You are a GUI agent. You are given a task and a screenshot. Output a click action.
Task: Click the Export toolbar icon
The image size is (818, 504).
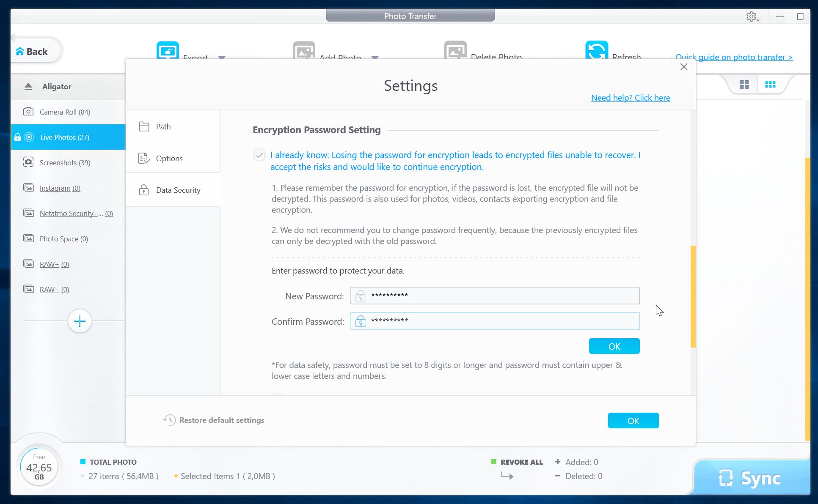tap(168, 50)
